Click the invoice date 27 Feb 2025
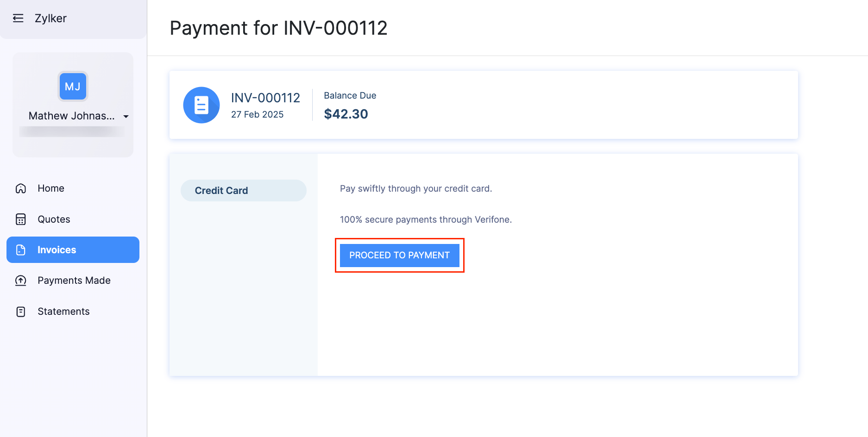 click(257, 114)
